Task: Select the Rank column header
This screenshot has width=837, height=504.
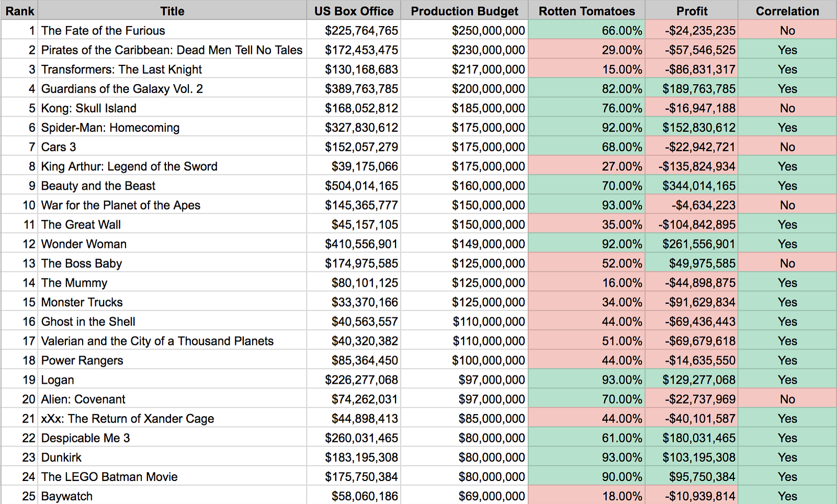Action: coord(19,10)
